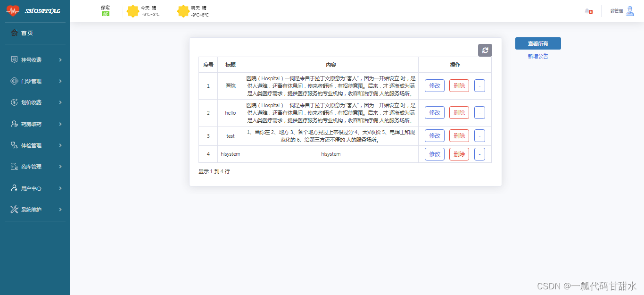Click today's sunny weather icon
644x295 pixels.
[x=133, y=11]
